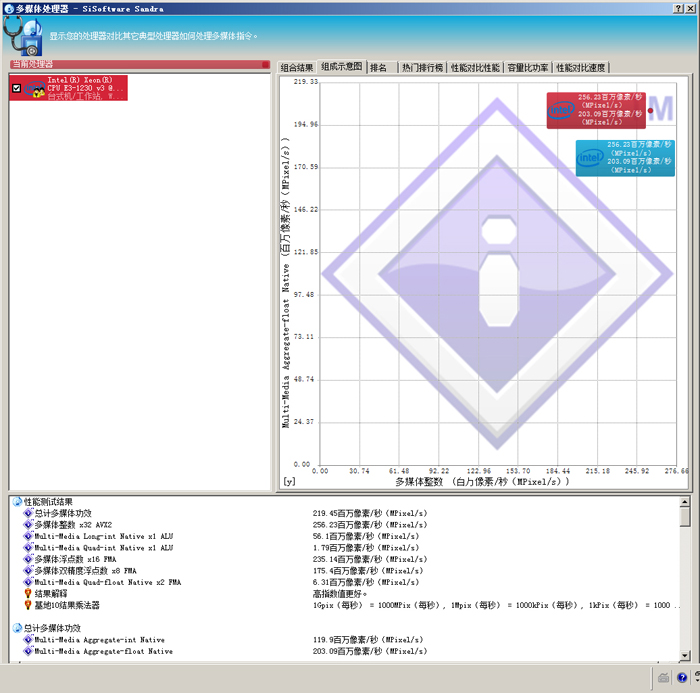The width and height of the screenshot is (700, 693).
Task: Select the 多媒体浮点数 x16 FMA row
Action: 346,559
